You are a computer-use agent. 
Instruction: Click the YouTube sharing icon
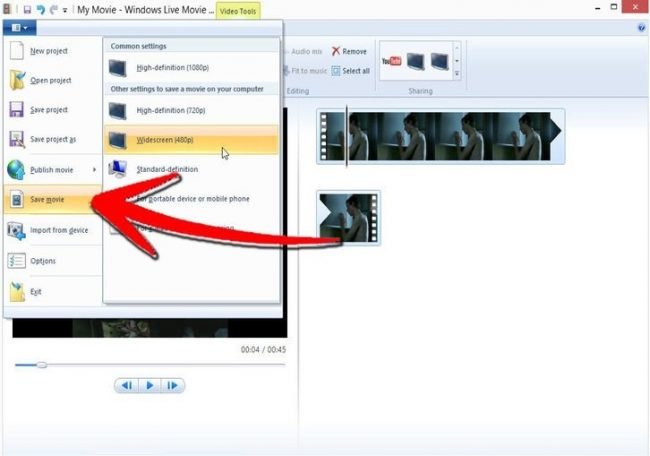[392, 62]
